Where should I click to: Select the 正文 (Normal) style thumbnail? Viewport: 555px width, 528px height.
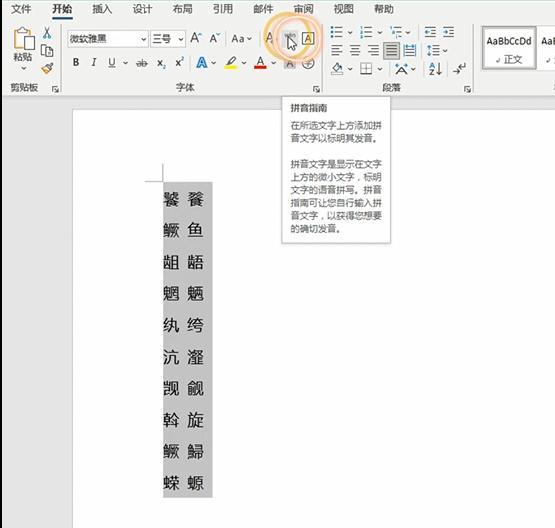tap(508, 48)
